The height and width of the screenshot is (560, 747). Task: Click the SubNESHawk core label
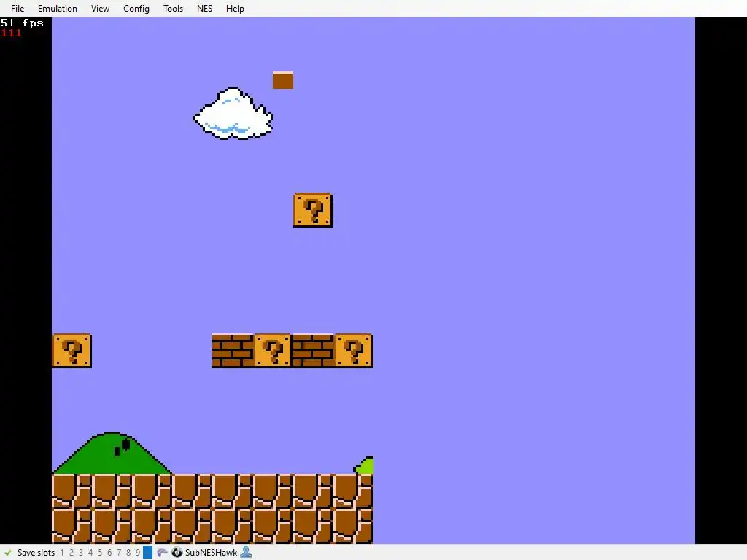pyautogui.click(x=211, y=553)
